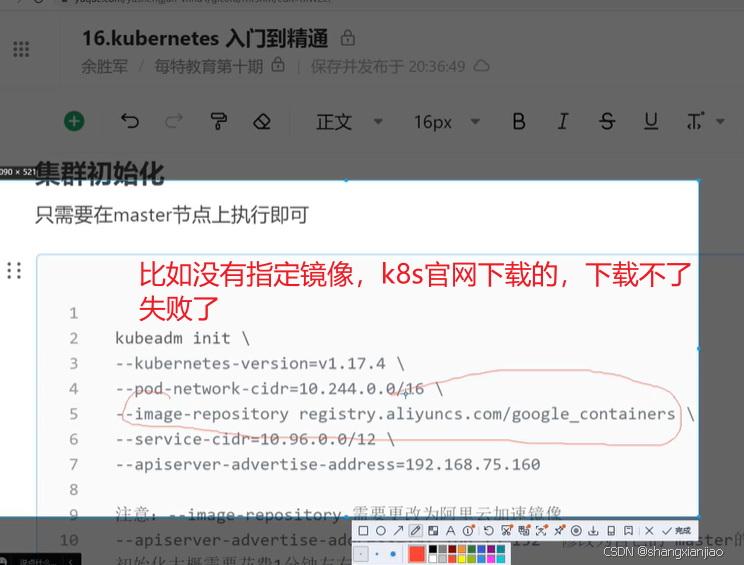Toggle underline formatting
The height and width of the screenshot is (565, 744).
pyautogui.click(x=651, y=122)
